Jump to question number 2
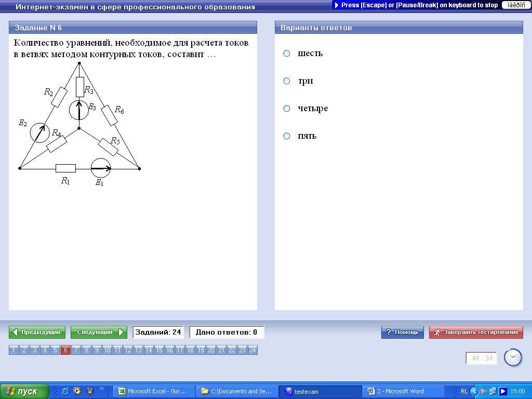 [24, 350]
